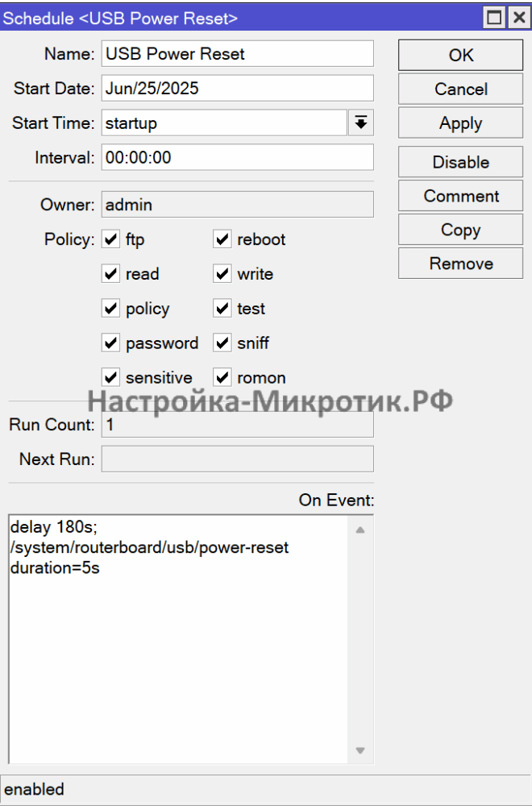Click the 'delay 180s;' script line
Viewport: 532px width, 806px height.
point(54,527)
